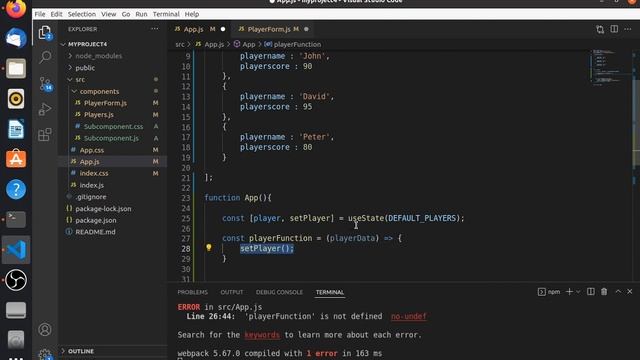
Task: Open the Go menu
Action: pos(126,14)
